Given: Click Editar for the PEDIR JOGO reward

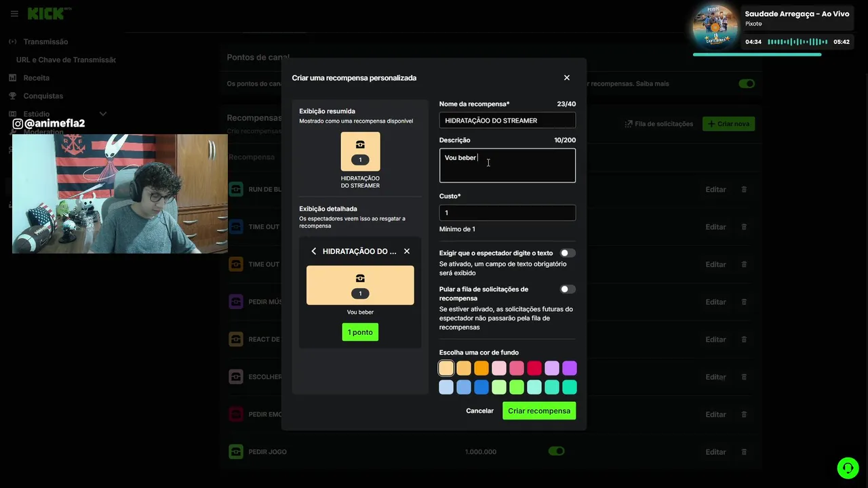Looking at the screenshot, I should (715, 452).
